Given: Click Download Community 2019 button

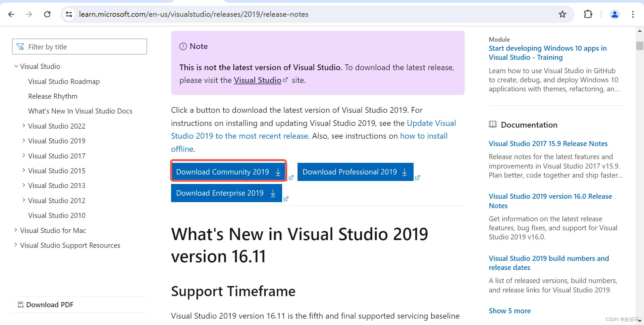Looking at the screenshot, I should tap(228, 172).
